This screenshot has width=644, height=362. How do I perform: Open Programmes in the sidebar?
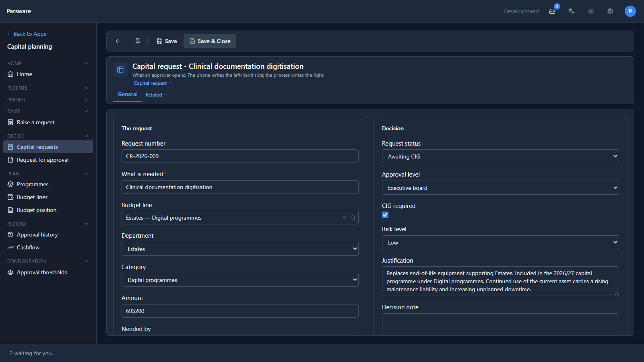click(x=48, y=184)
